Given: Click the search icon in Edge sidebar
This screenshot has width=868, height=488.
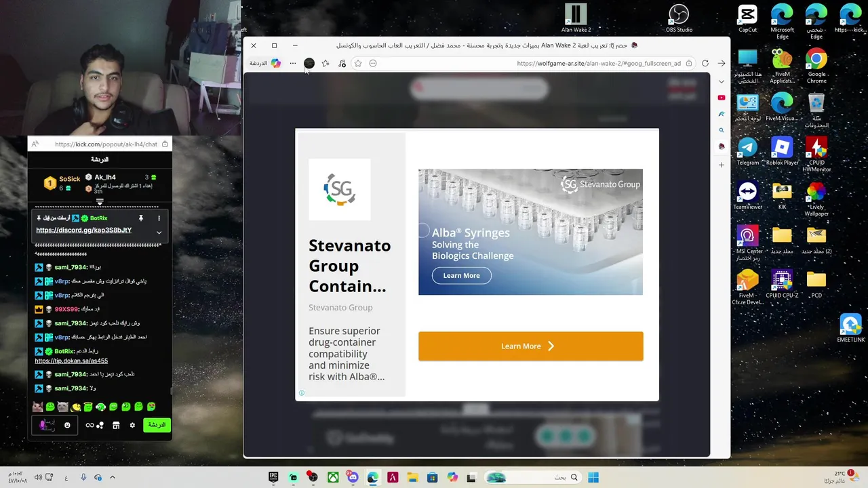Looking at the screenshot, I should click(722, 130).
